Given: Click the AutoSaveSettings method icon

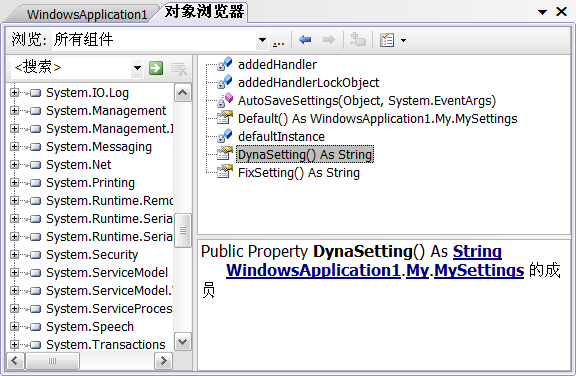Looking at the screenshot, I should click(224, 100).
